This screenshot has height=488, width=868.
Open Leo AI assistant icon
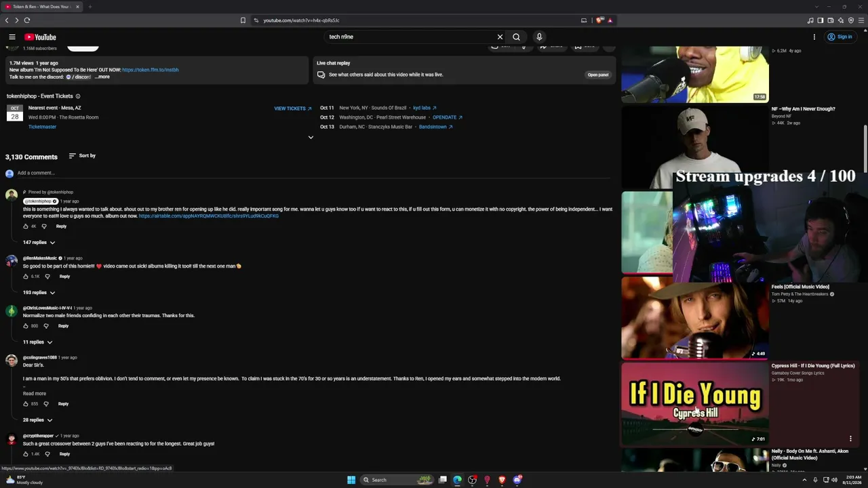tap(841, 20)
